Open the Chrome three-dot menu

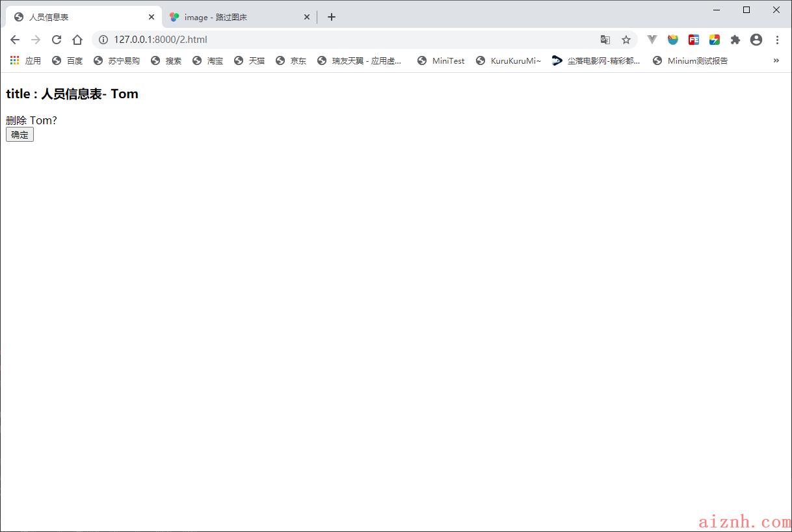coord(777,40)
